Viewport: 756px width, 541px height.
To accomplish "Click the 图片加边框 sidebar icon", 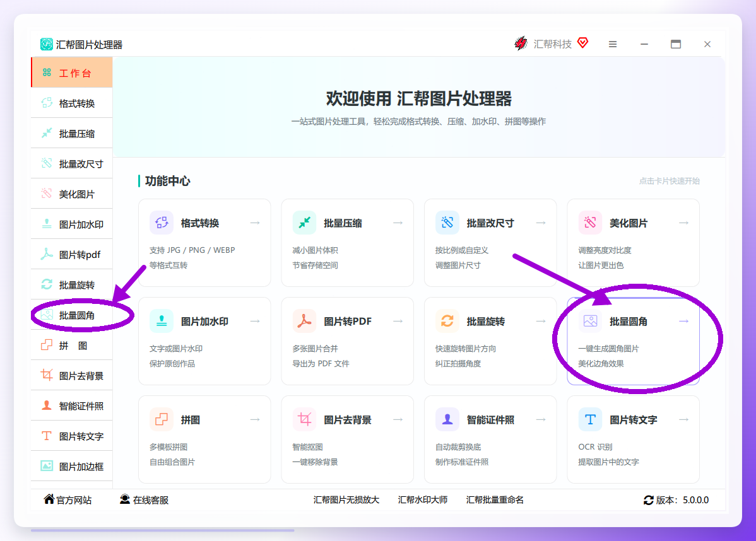I will [x=47, y=466].
